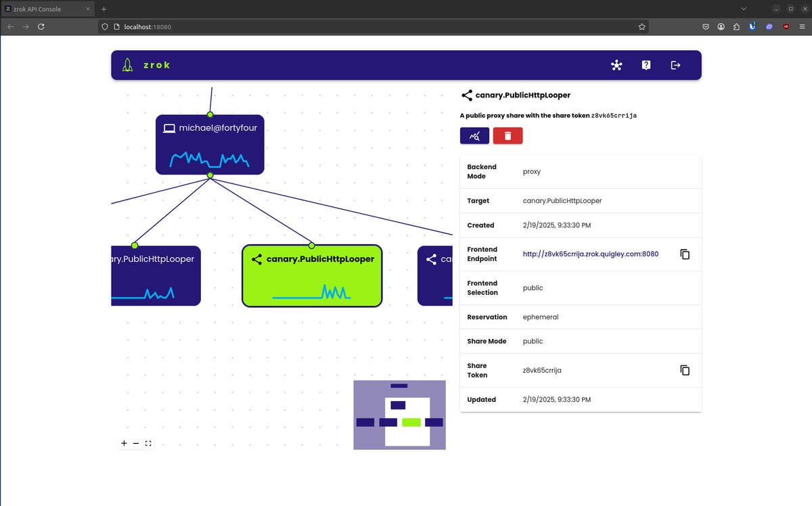Open the Bitwarden extension icon
Image resolution: width=812 pixels, height=506 pixels.
coord(752,26)
